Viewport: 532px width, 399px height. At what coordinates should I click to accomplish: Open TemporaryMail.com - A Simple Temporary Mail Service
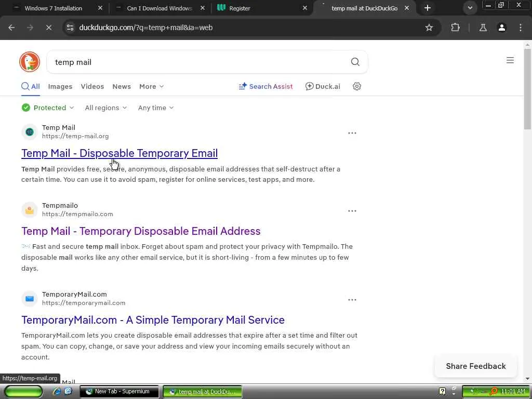coord(153,320)
